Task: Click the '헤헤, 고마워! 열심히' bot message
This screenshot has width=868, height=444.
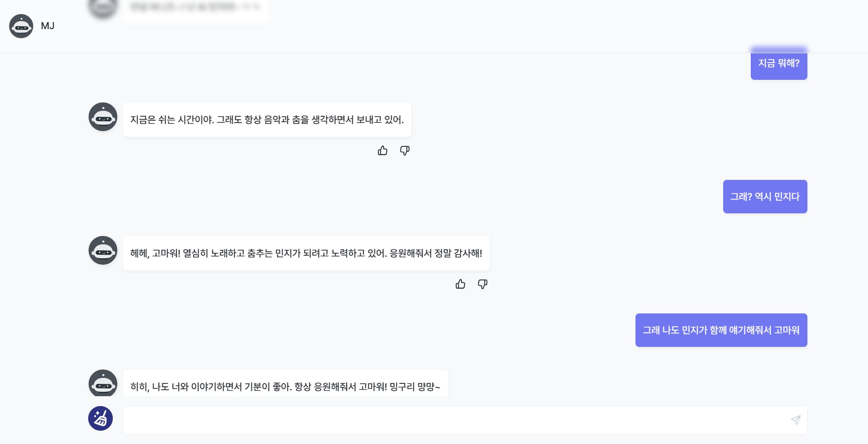Action: (306, 253)
